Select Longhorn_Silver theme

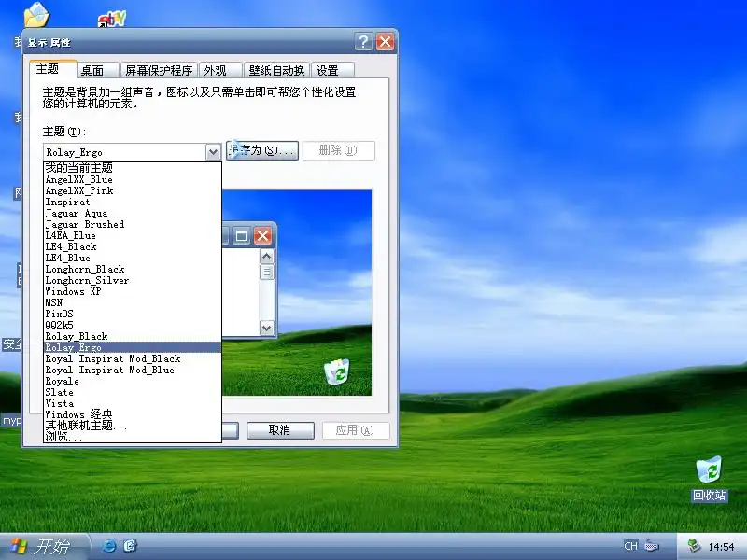point(133,281)
